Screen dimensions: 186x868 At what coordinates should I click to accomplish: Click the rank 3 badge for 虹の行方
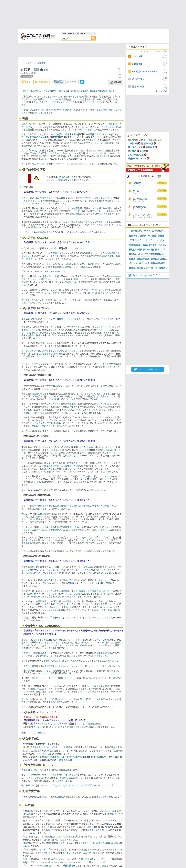(x=129, y=71)
